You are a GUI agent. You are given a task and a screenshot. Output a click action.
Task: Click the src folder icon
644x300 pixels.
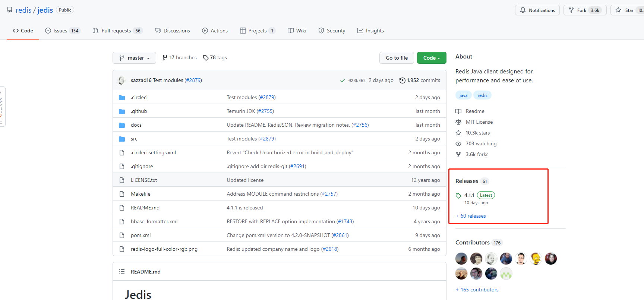pyautogui.click(x=122, y=139)
